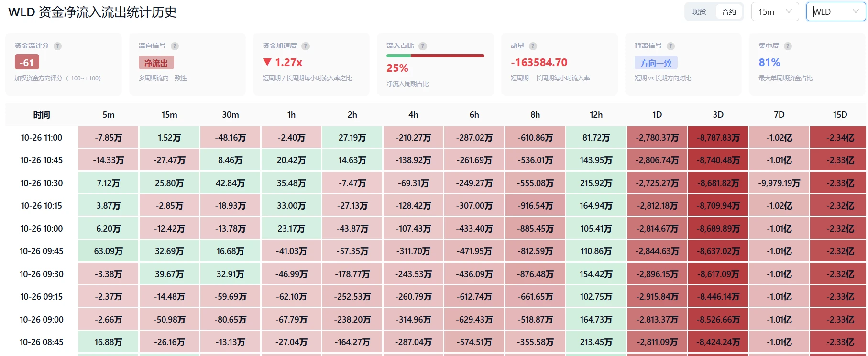
Task: Click the 方向一致 divergence badge
Action: (x=656, y=63)
